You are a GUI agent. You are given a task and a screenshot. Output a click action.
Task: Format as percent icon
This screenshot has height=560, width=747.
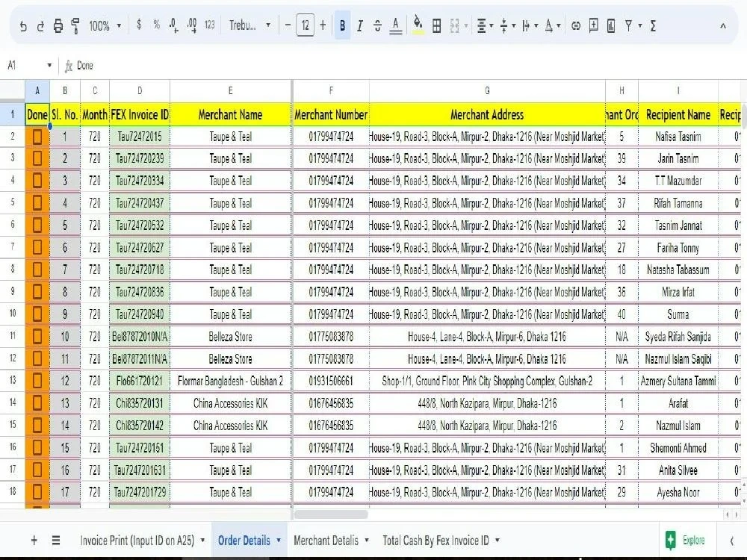pos(156,25)
